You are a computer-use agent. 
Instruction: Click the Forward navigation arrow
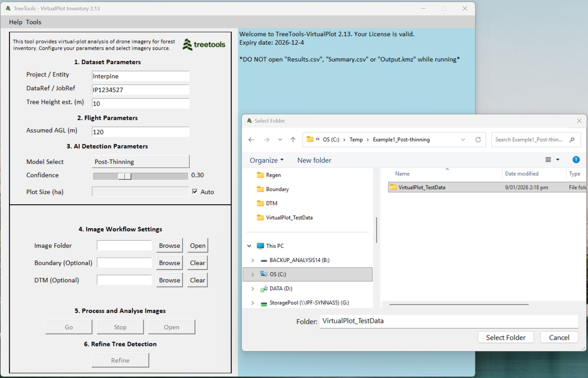pos(266,139)
